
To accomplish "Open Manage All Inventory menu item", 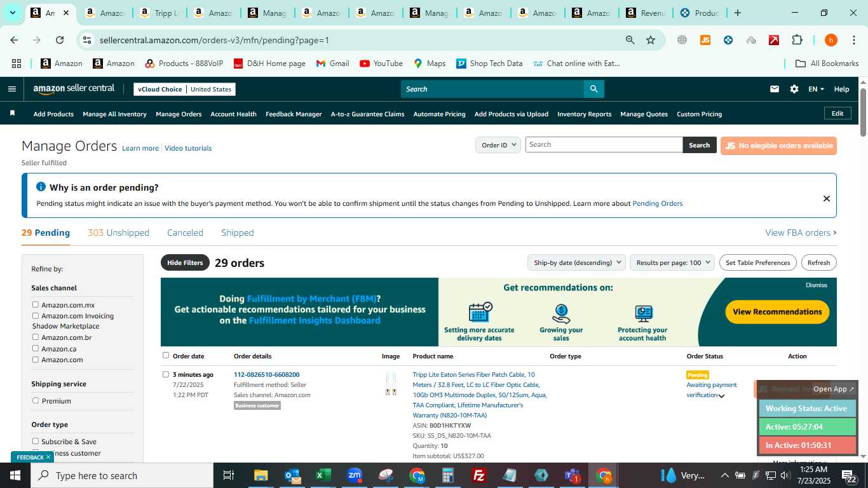I will (x=114, y=114).
